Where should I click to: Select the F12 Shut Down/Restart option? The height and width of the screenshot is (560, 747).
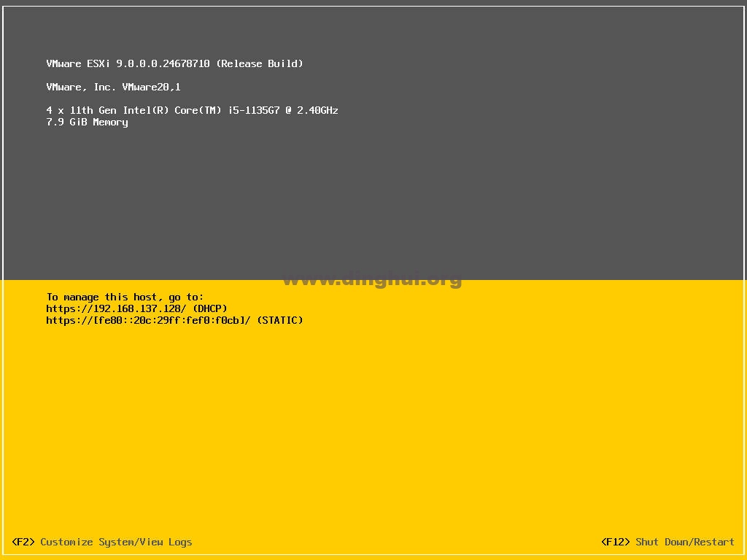pyautogui.click(x=667, y=542)
